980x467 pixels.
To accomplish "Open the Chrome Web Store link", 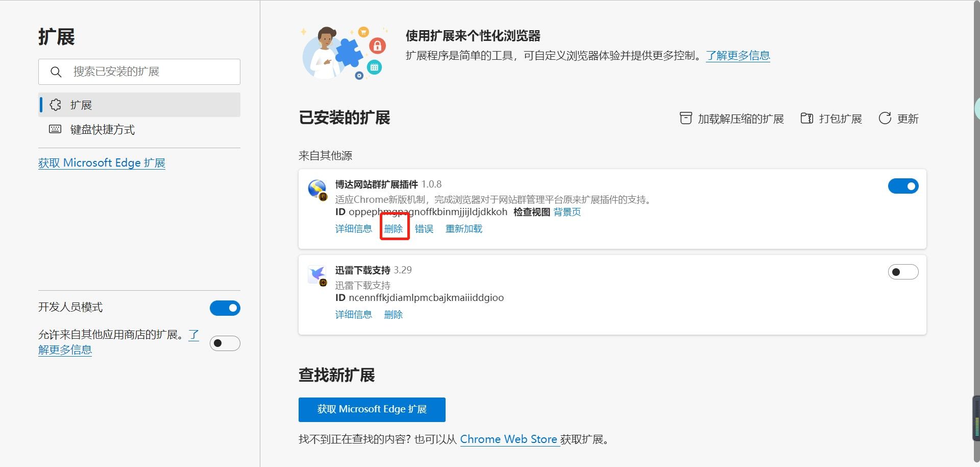I will point(508,439).
